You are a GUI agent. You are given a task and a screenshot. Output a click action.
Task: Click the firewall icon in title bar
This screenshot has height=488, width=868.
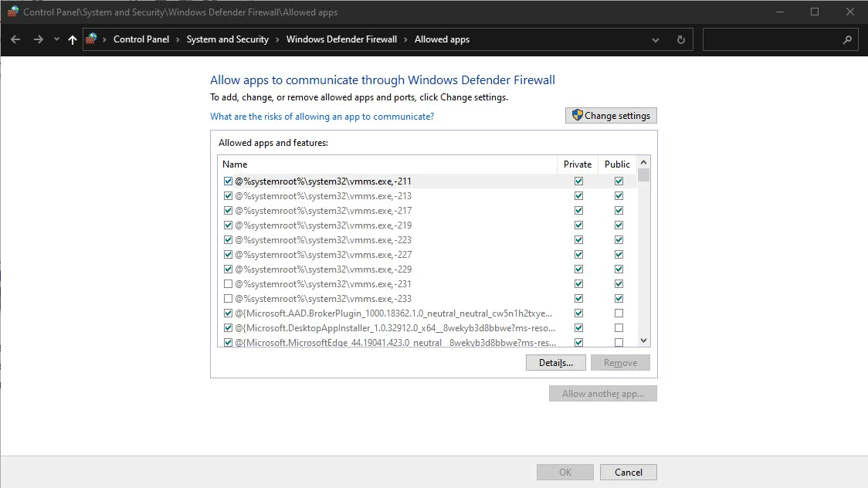(x=12, y=12)
